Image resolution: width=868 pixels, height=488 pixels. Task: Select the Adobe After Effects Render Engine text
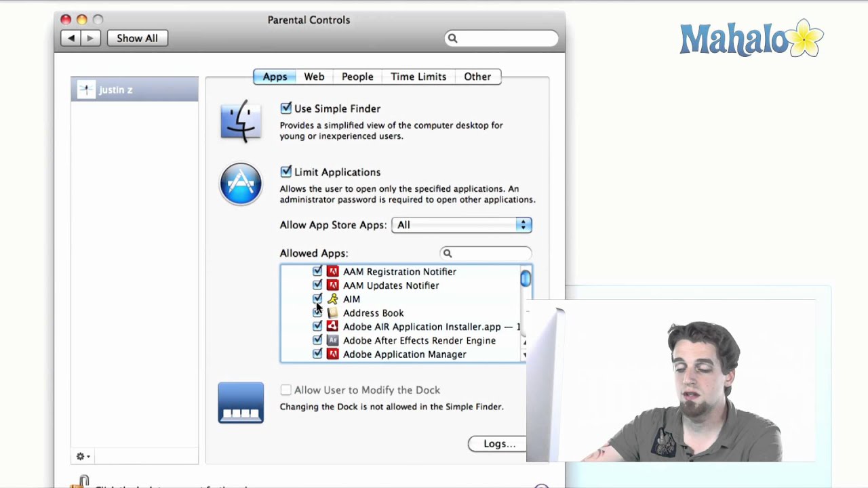point(419,340)
